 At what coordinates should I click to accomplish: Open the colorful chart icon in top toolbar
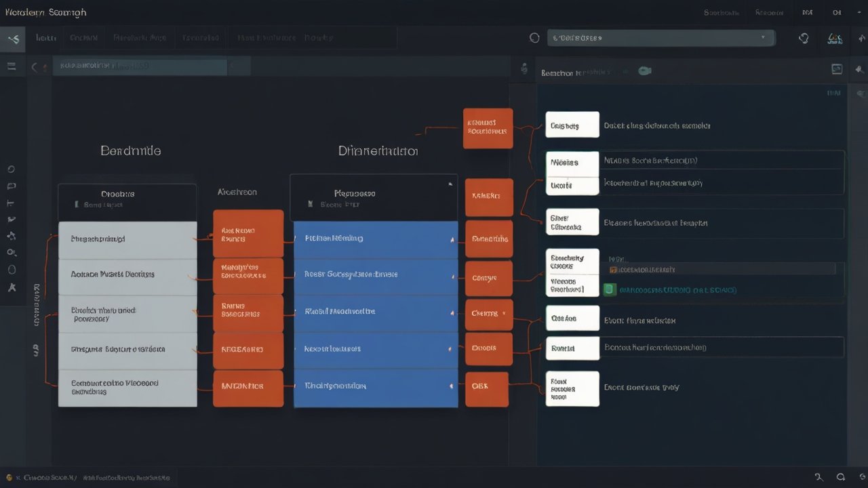click(835, 39)
